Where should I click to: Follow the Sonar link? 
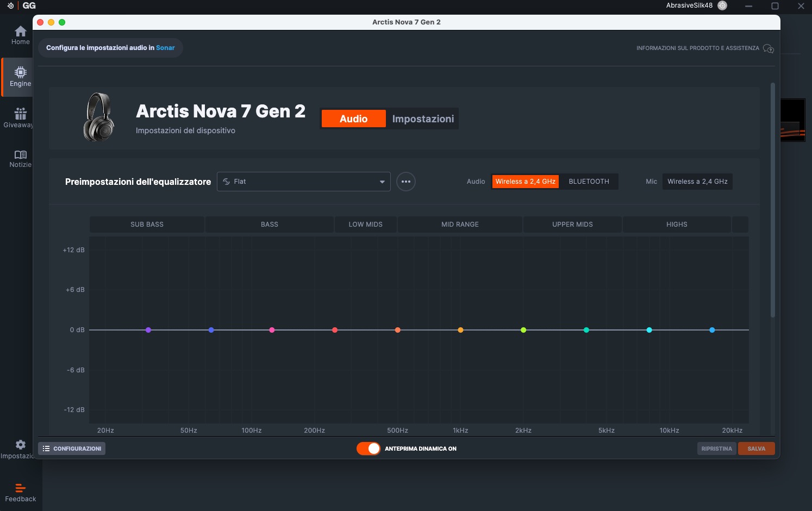point(165,48)
